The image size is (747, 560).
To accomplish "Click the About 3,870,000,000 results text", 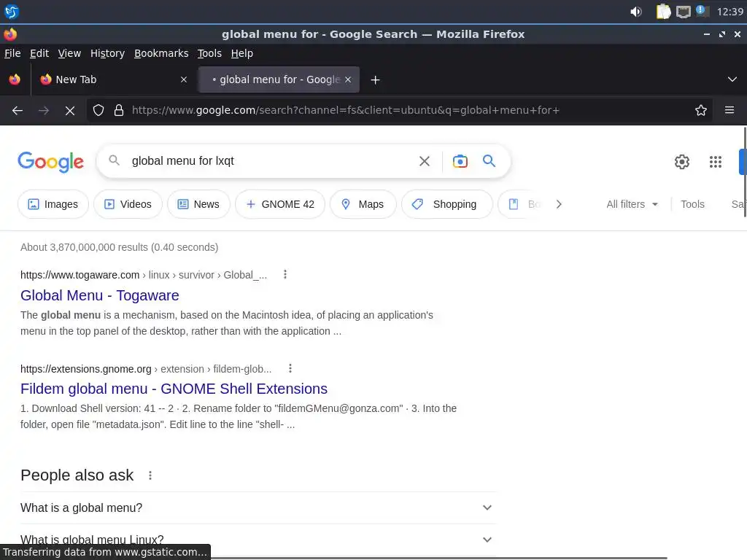I will [119, 247].
